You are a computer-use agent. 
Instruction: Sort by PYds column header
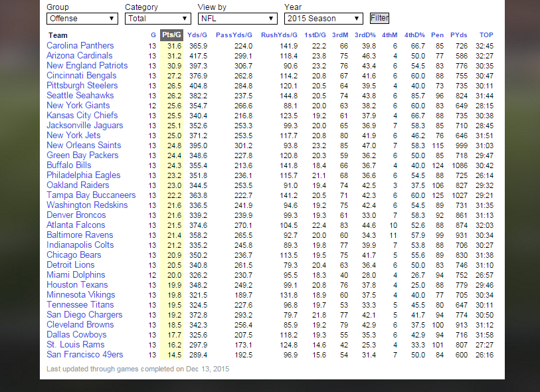tap(459, 35)
